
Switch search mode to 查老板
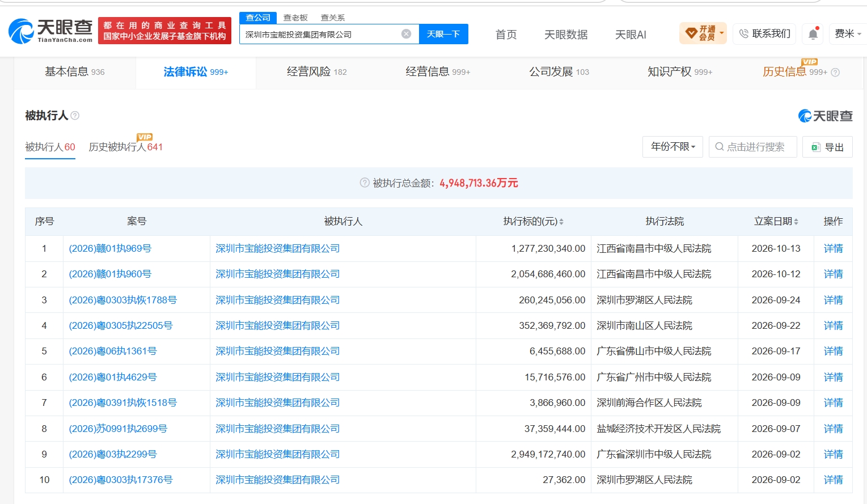(x=295, y=18)
